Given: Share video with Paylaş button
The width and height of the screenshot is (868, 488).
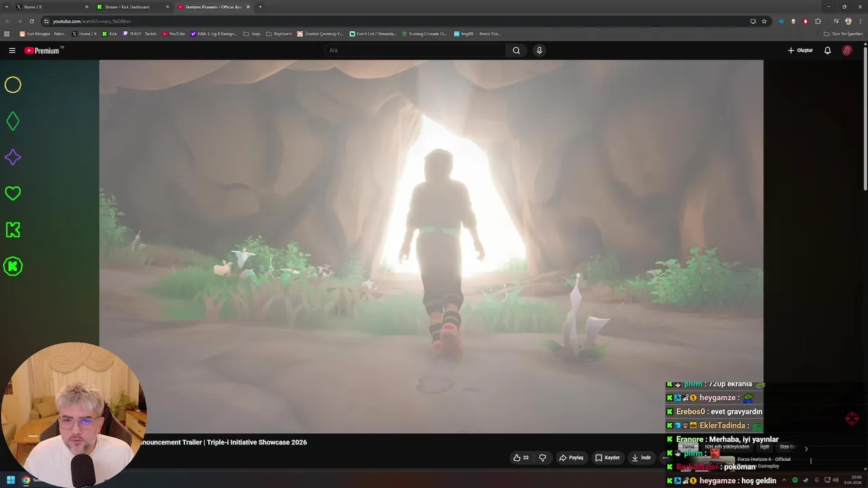Looking at the screenshot, I should pyautogui.click(x=571, y=457).
